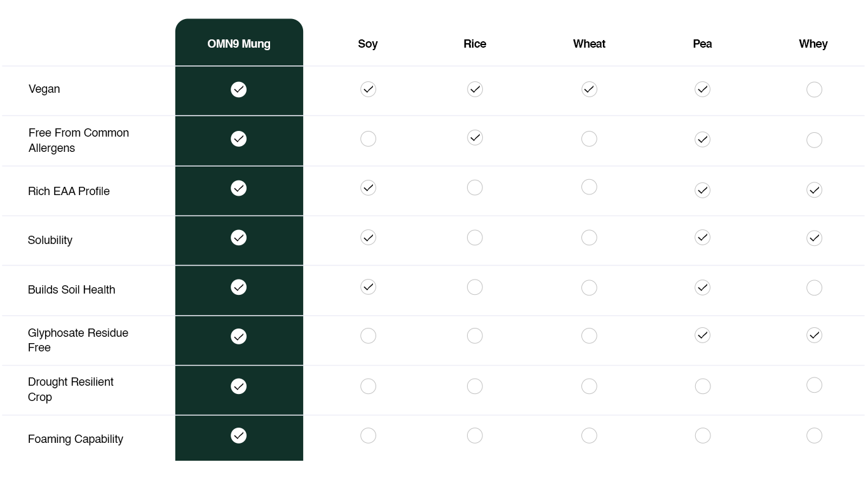The width and height of the screenshot is (868, 488).
Task: Click the Free From Common Allergens label
Action: point(79,140)
